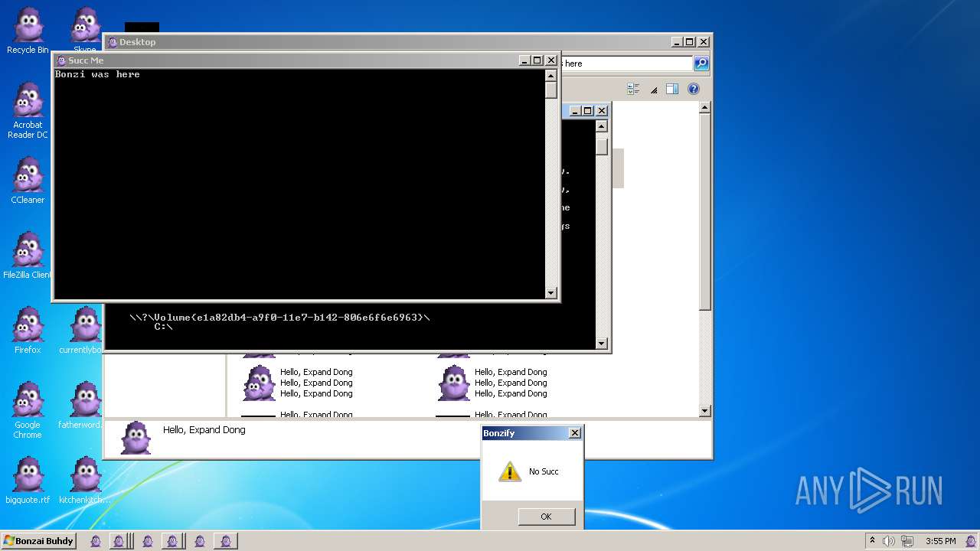This screenshot has height=551, width=980.
Task: Select the bigquote.rtf desktop file
Action: 28,480
